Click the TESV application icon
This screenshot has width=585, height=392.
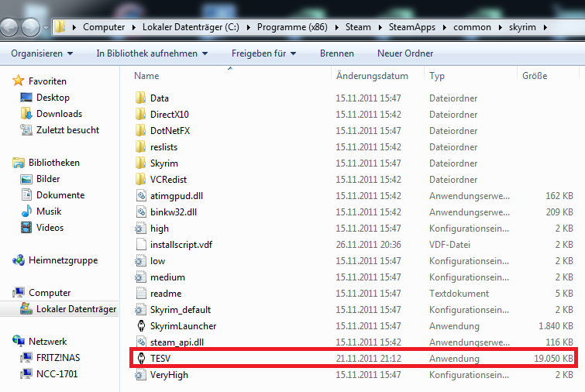[141, 359]
